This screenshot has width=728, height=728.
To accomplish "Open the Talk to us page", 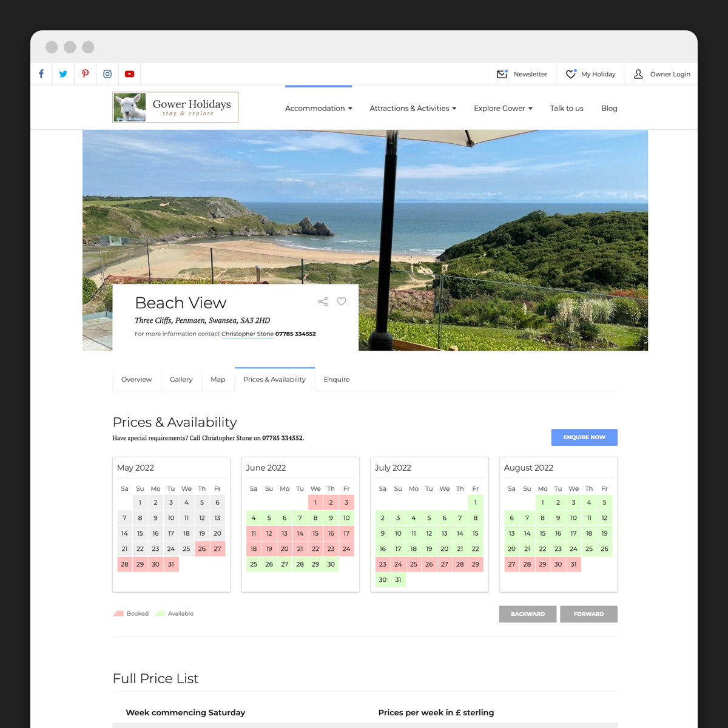I will [x=567, y=109].
